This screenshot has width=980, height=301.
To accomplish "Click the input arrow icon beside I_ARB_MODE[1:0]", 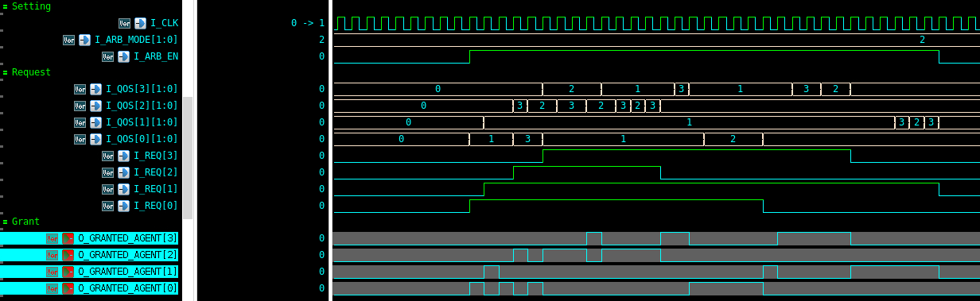I will [84, 40].
